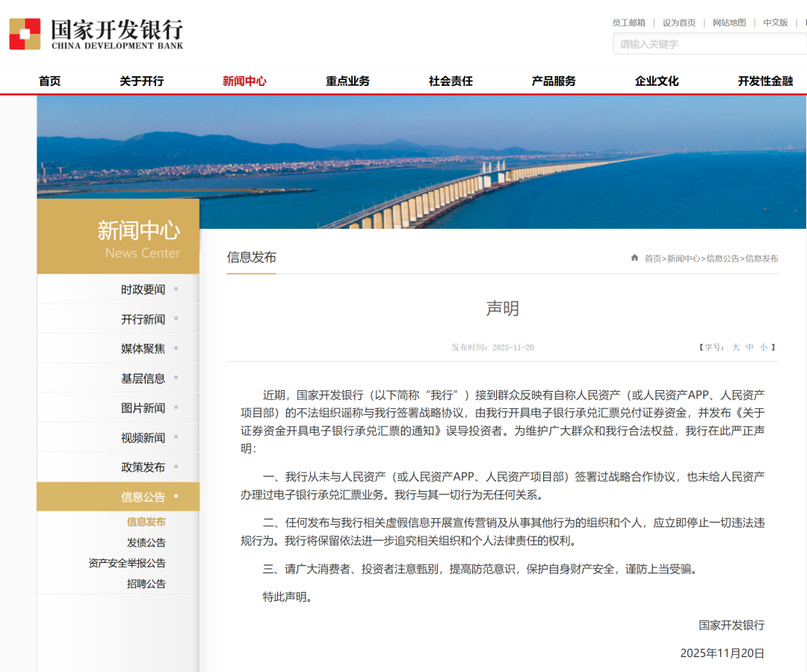Switch language via 中文版 link
807x672 pixels.
(x=775, y=22)
